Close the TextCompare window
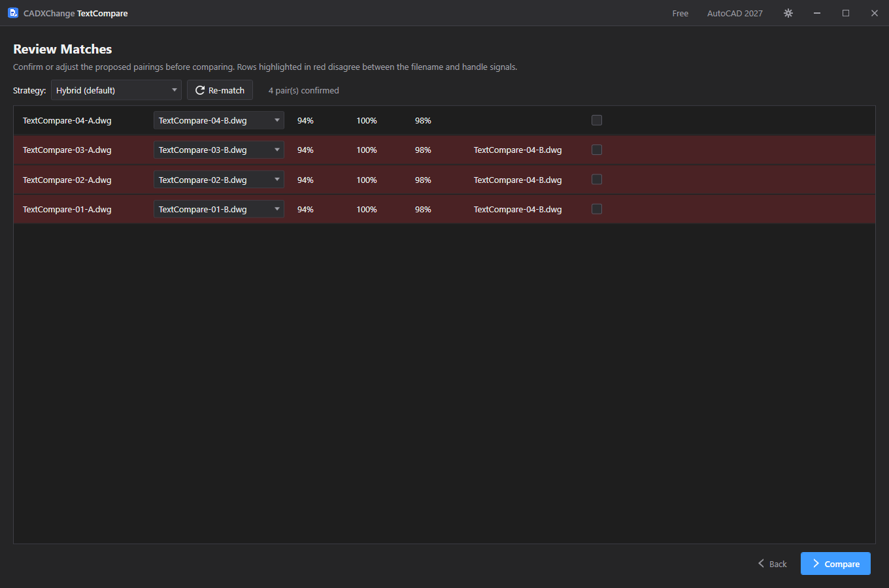Viewport: 889px width, 588px height. pos(875,13)
